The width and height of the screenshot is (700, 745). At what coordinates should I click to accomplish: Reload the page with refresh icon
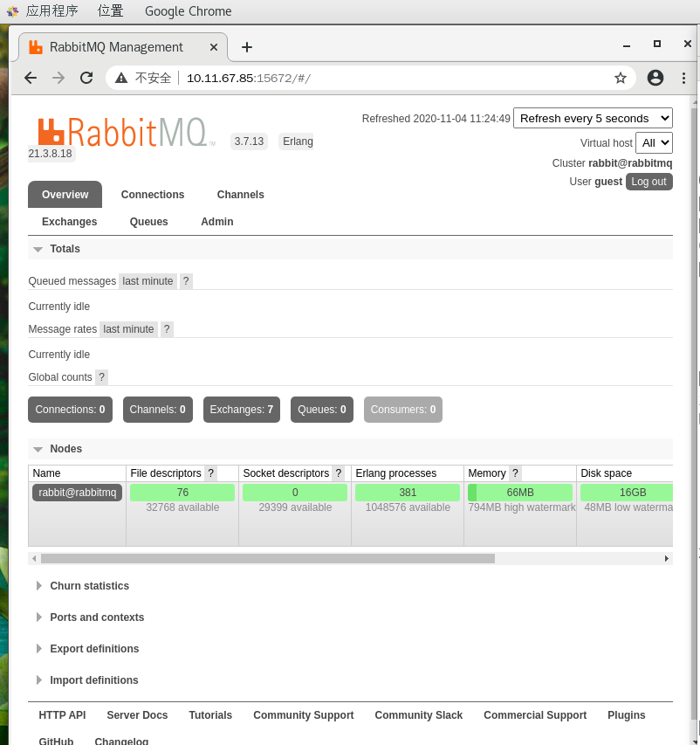86,78
